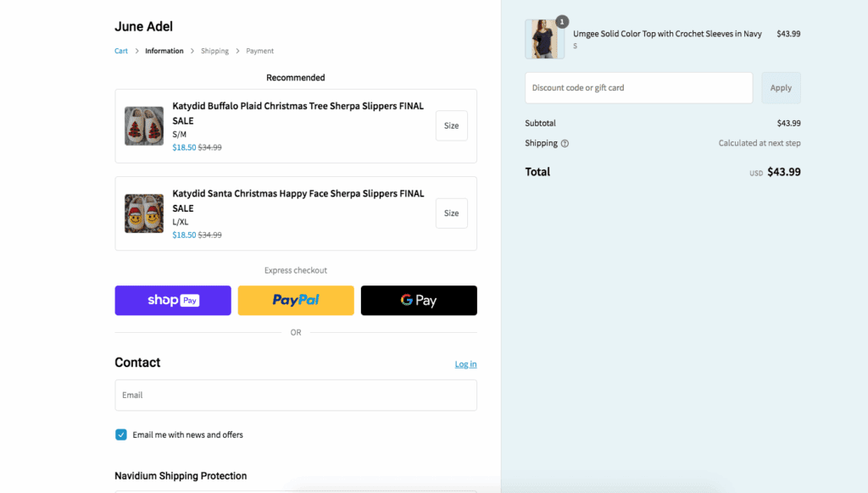Apply the discount code
Image resolution: width=868 pixels, height=493 pixels.
pos(781,88)
